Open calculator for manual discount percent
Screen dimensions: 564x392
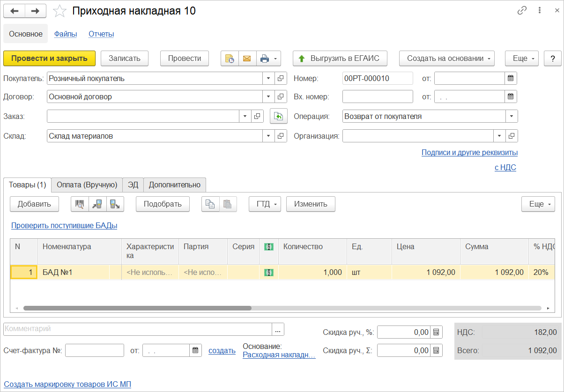(436, 333)
